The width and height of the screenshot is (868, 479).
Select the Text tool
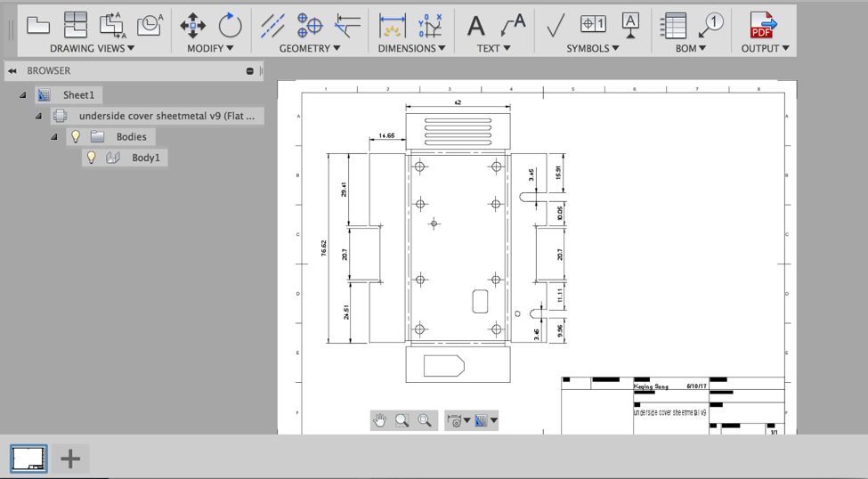pyautogui.click(x=476, y=25)
